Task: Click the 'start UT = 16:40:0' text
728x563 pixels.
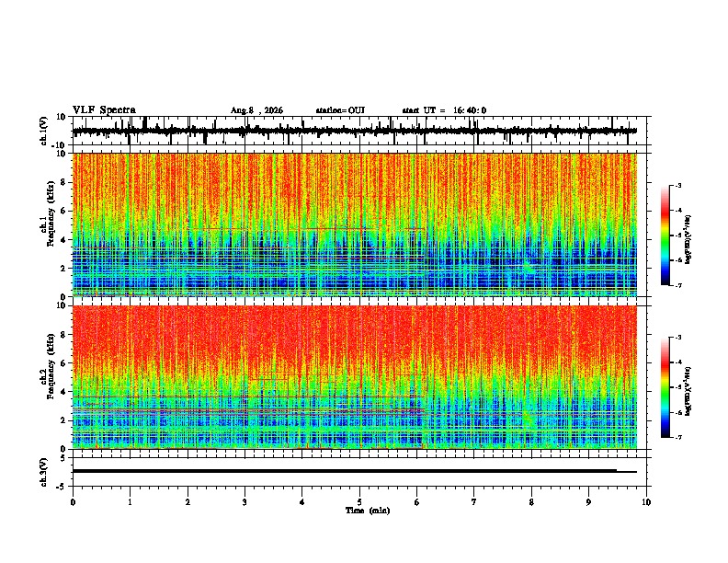Action: (x=444, y=110)
